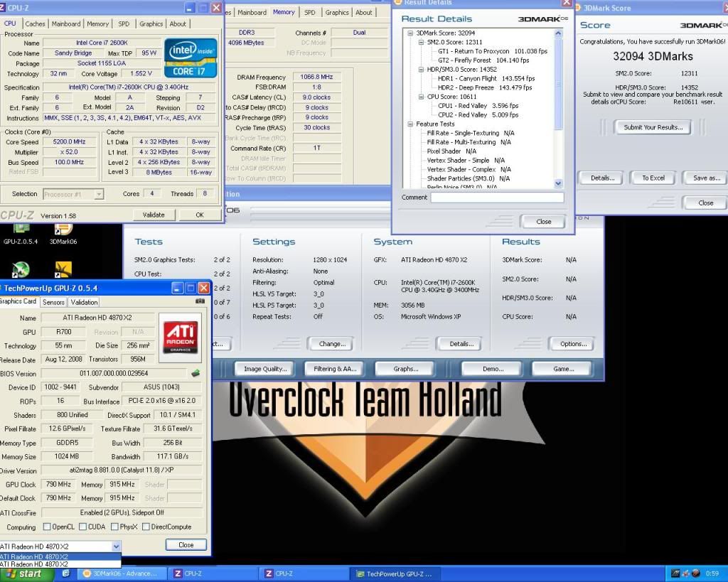Open the GPU-Z graphics card dropdown arrow
The height and width of the screenshot is (582, 728).
click(x=116, y=546)
